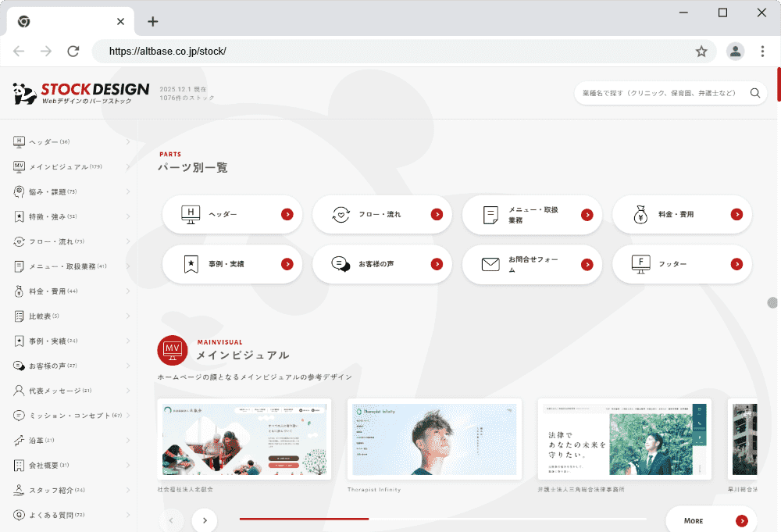781x532 pixels.
Task: Click the フッター monitor card icon
Action: (x=640, y=264)
